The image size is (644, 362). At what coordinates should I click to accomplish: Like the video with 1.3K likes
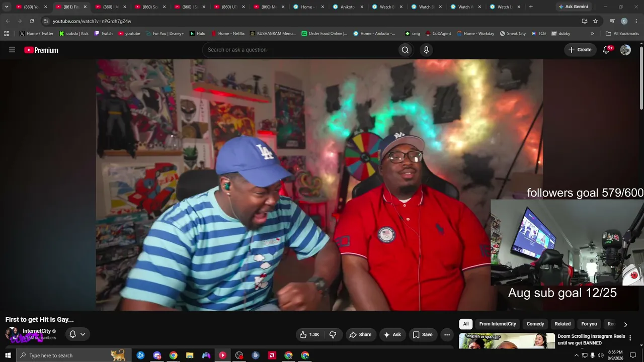coord(309,334)
